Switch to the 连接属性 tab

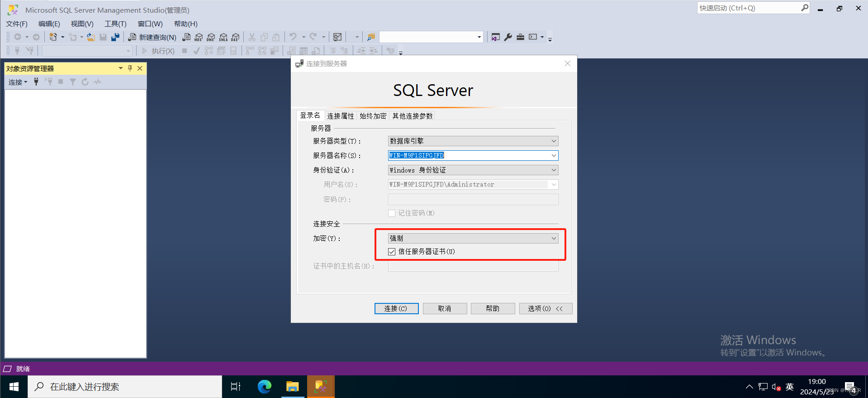(341, 116)
